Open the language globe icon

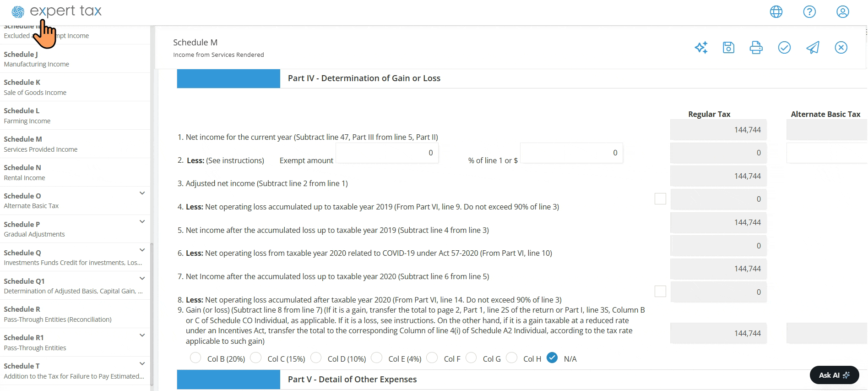[x=776, y=12]
